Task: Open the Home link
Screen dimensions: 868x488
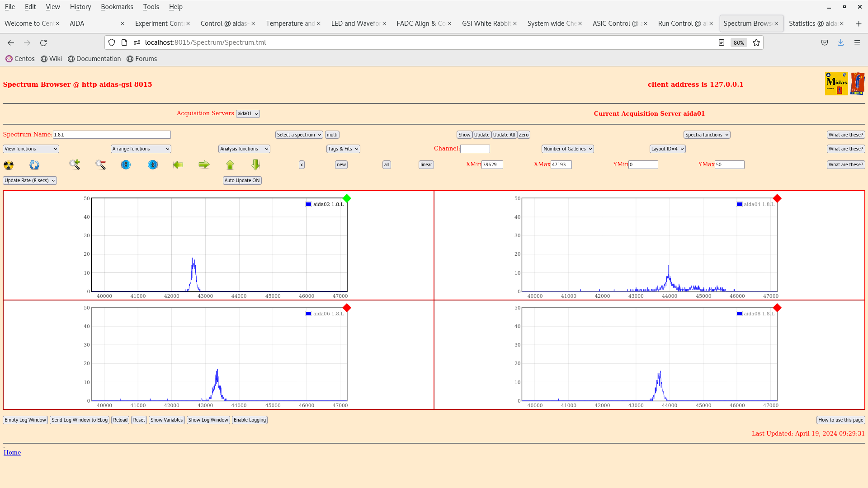Action: tap(12, 453)
